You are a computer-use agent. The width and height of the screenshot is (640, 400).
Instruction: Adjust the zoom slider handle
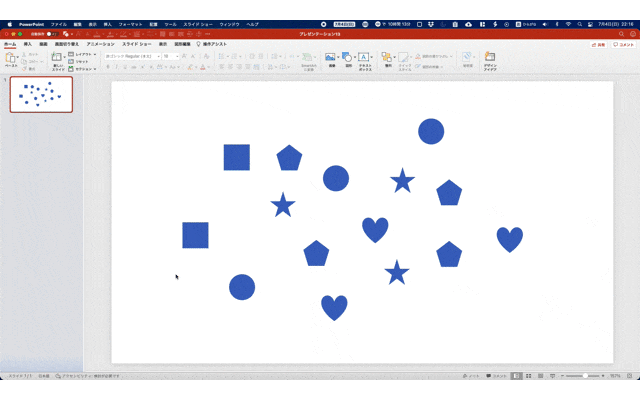point(585,376)
